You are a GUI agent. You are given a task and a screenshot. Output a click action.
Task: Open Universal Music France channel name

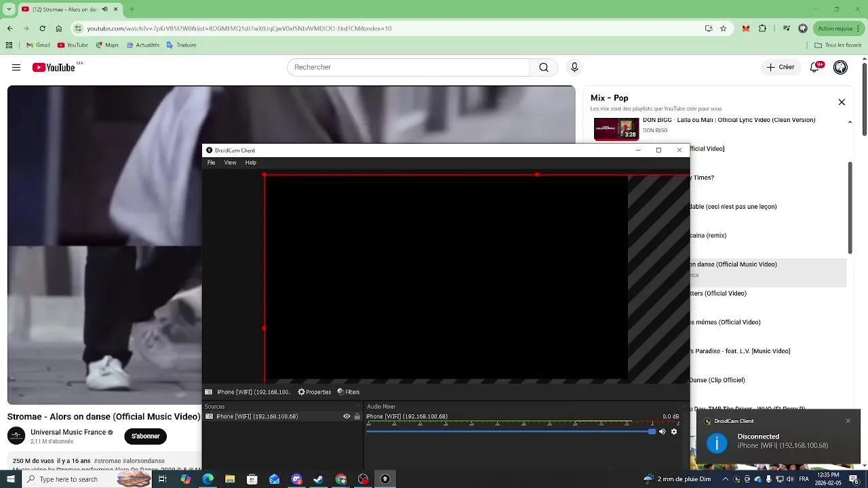coord(68,432)
